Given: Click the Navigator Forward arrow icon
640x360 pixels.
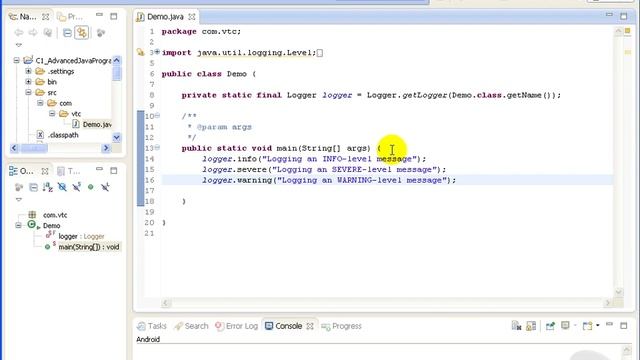Looking at the screenshot, I should click(x=33, y=33).
